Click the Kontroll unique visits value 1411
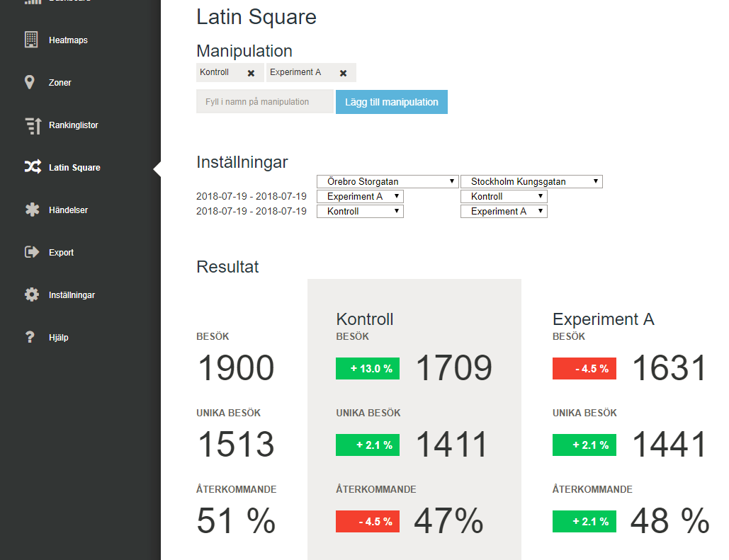The height and width of the screenshot is (560, 729). pyautogui.click(x=451, y=445)
